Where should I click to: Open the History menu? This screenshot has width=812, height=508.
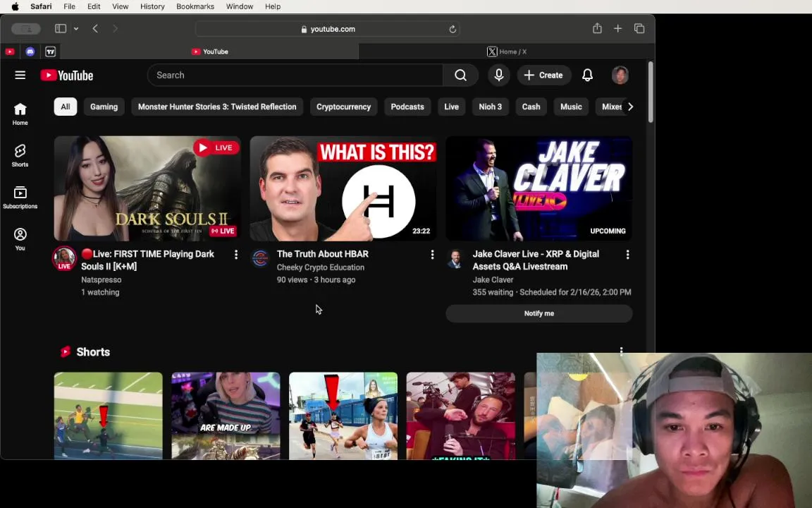(x=152, y=6)
